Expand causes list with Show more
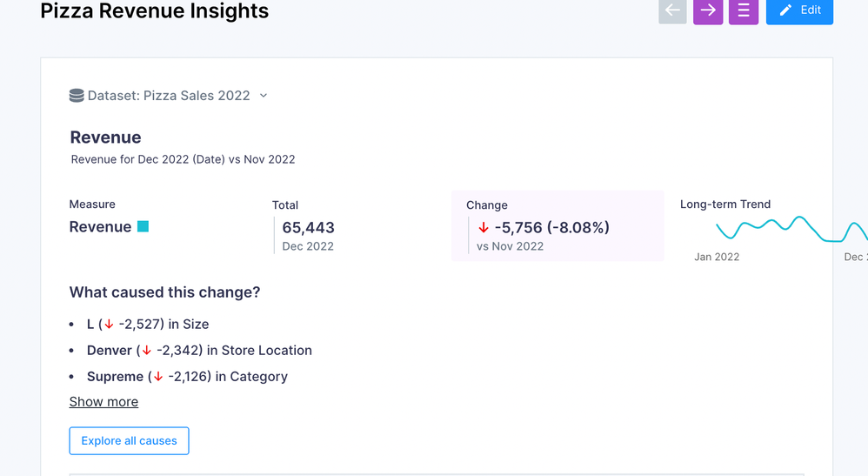The width and height of the screenshot is (868, 476). [103, 402]
